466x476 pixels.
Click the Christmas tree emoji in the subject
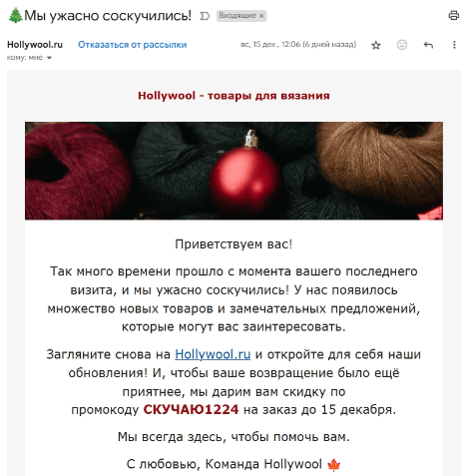tap(15, 15)
